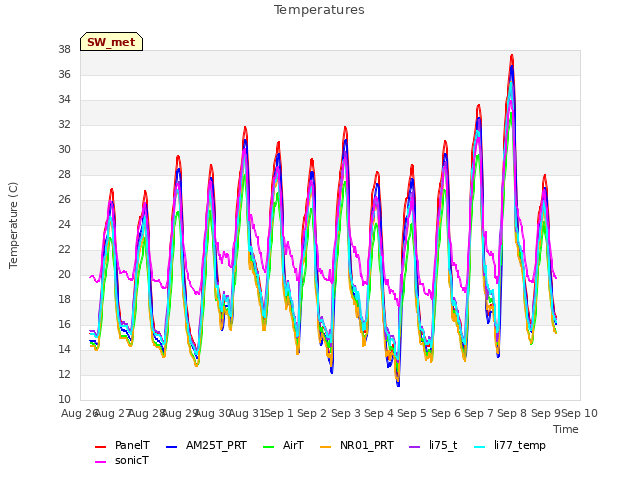Click the Sep 10 x-axis tick label
This screenshot has width=640, height=480.
[x=579, y=413]
